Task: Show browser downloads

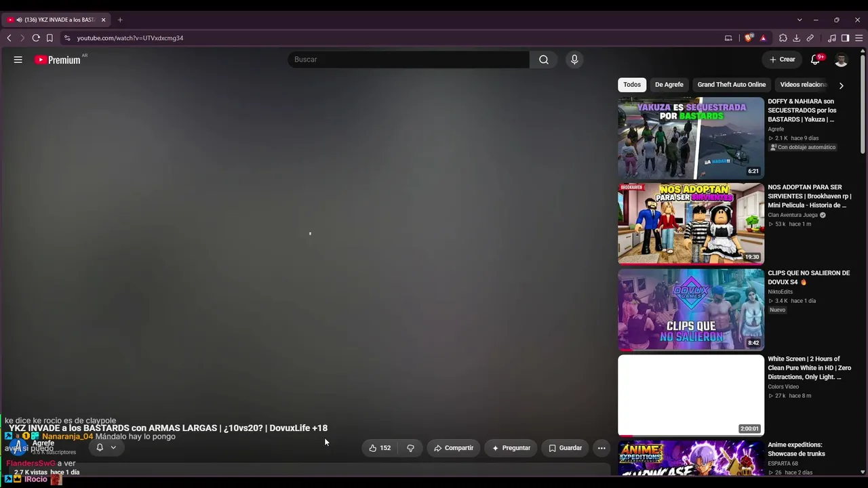Action: (x=797, y=38)
